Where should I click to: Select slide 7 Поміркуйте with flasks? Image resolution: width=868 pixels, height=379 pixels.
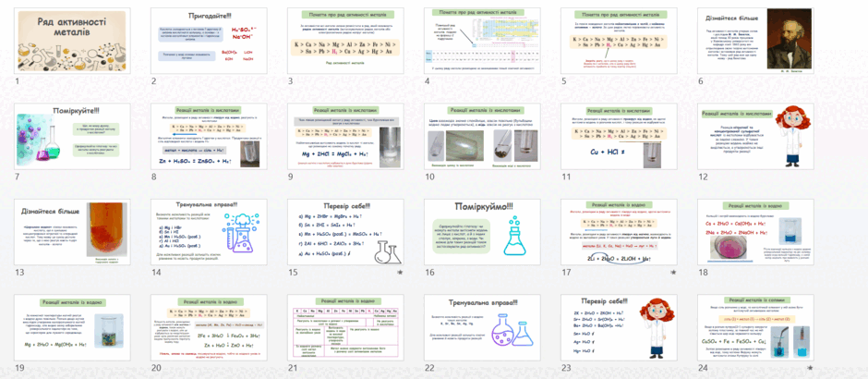73,136
